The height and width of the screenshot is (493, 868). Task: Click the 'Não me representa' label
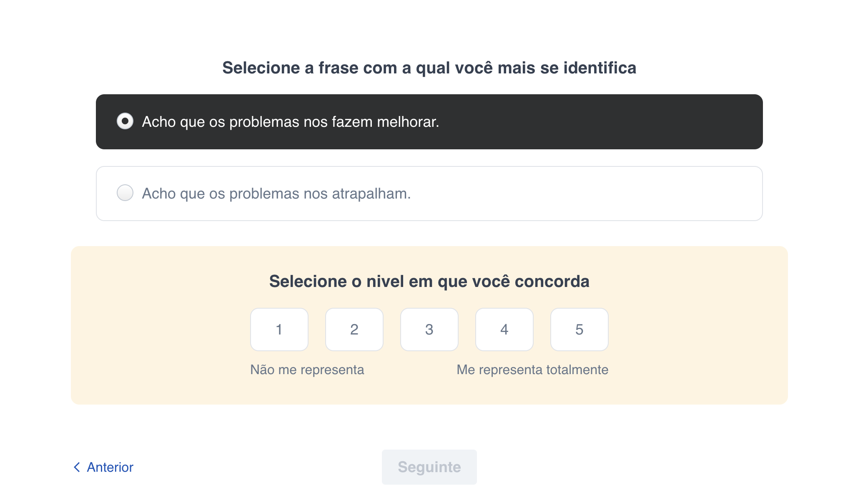click(307, 369)
